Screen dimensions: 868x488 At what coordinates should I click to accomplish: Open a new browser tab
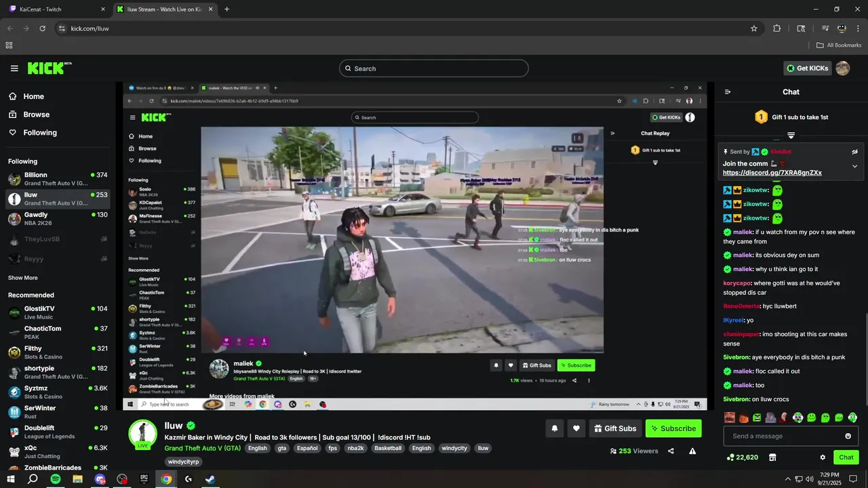[226, 9]
